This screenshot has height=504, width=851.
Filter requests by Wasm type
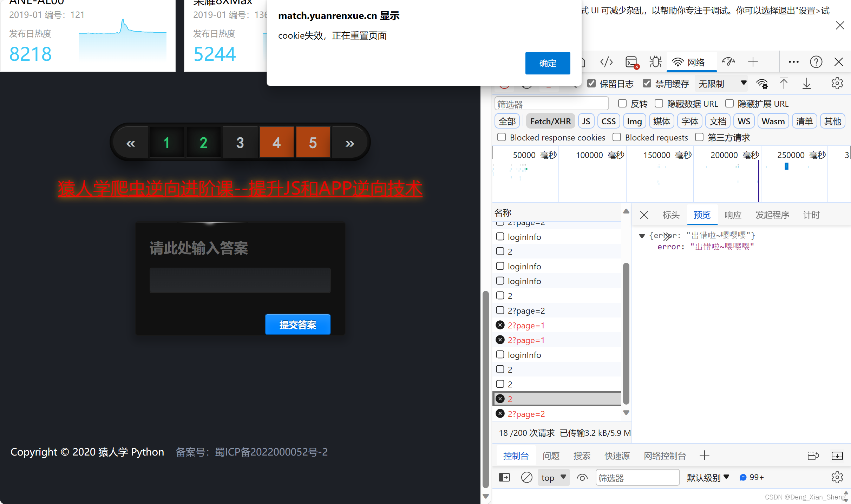tap(773, 121)
